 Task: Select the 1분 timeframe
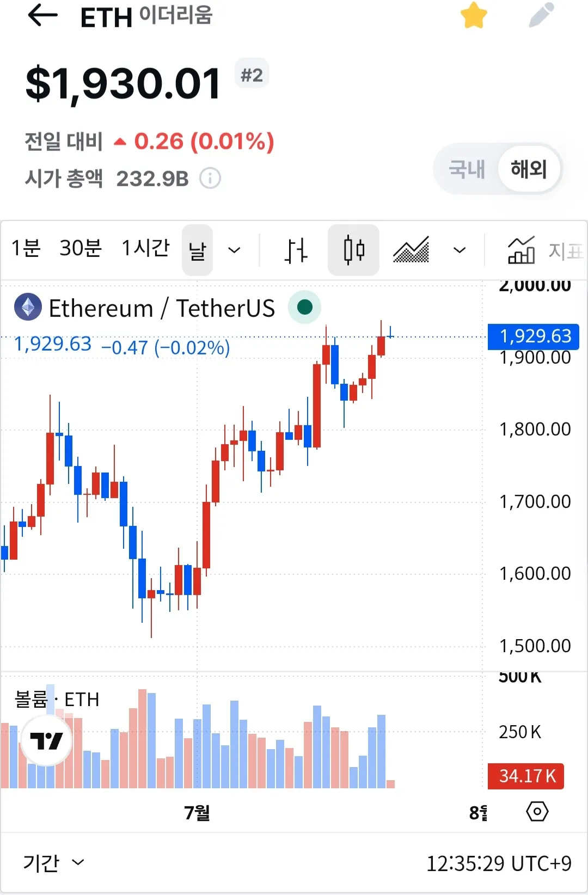pyautogui.click(x=26, y=248)
